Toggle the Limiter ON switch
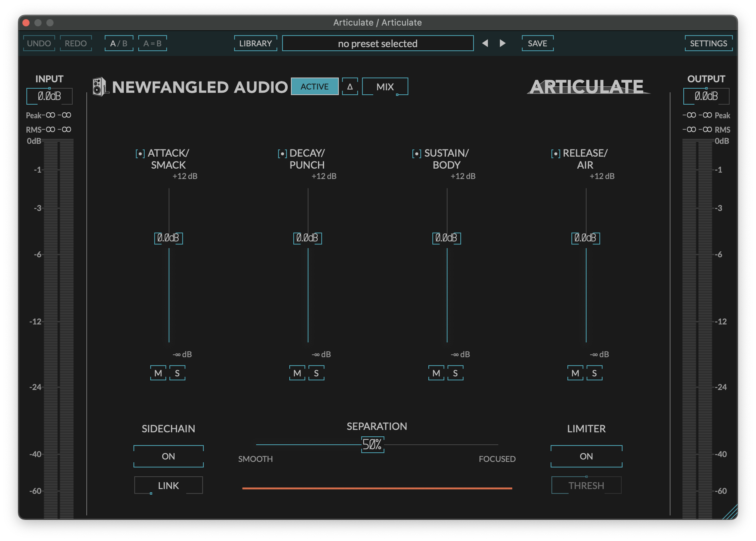The width and height of the screenshot is (756, 541). [x=586, y=456]
